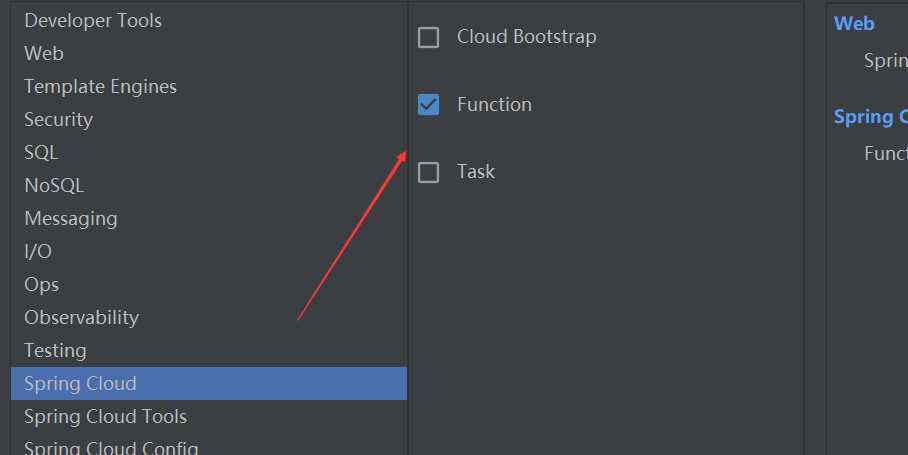Open the I/O category
Image resolution: width=908 pixels, height=455 pixels.
(209, 251)
